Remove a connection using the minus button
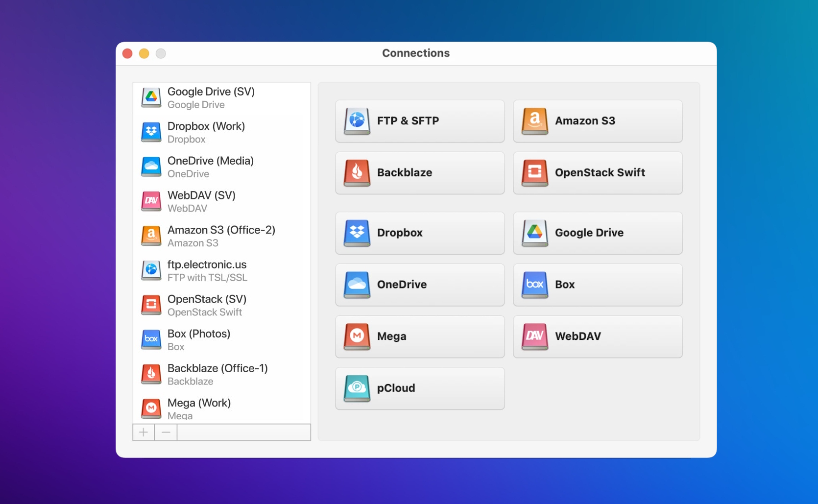818x504 pixels. point(166,432)
